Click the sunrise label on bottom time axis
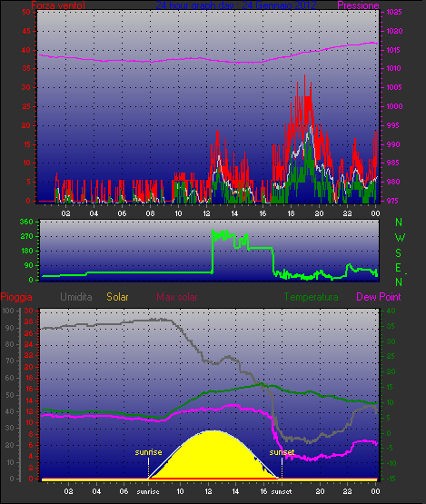The width and height of the screenshot is (426, 504). 148,492
